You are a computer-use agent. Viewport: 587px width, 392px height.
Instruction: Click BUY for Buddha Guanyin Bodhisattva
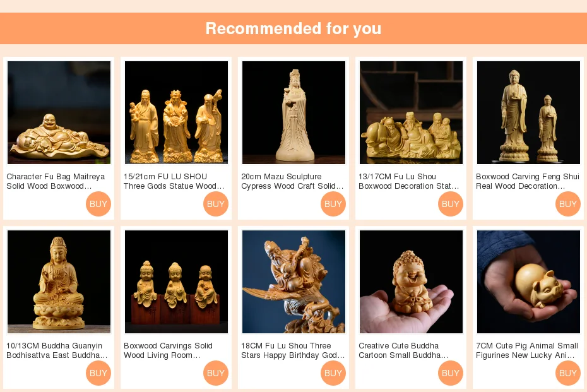98,373
